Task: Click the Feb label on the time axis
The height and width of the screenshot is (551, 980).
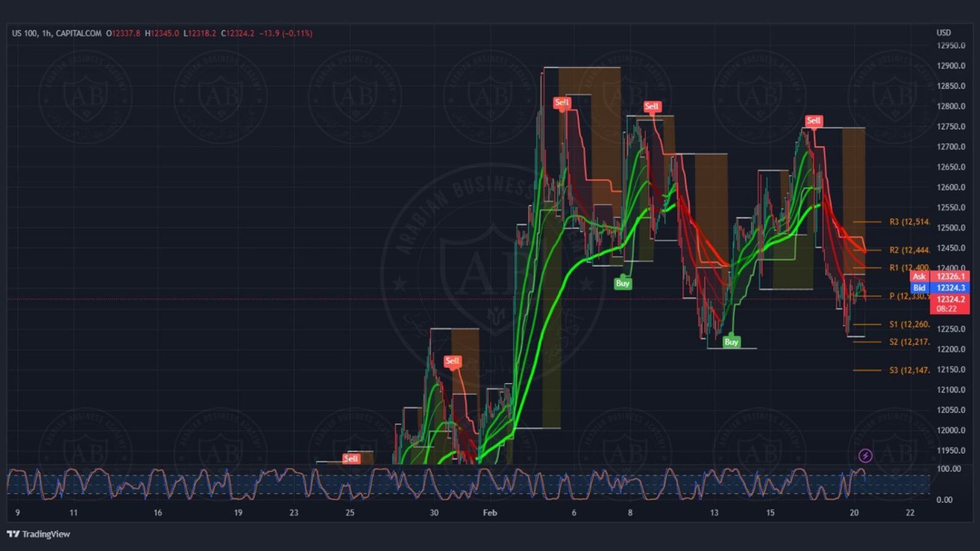Action: tap(490, 513)
